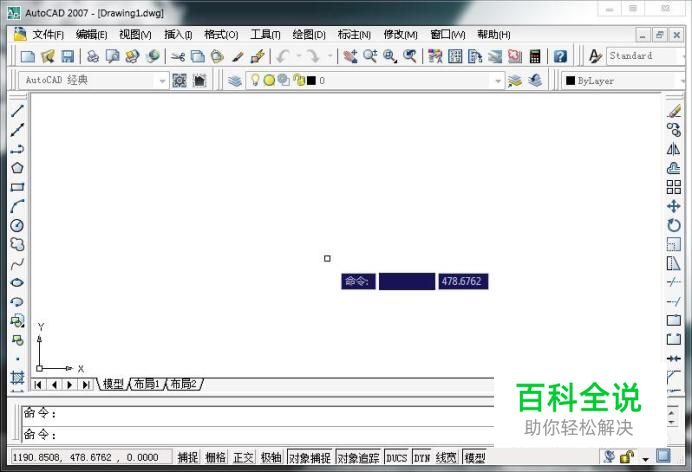Click the 模型 status bar button
The width and height of the screenshot is (692, 472).
(475, 458)
